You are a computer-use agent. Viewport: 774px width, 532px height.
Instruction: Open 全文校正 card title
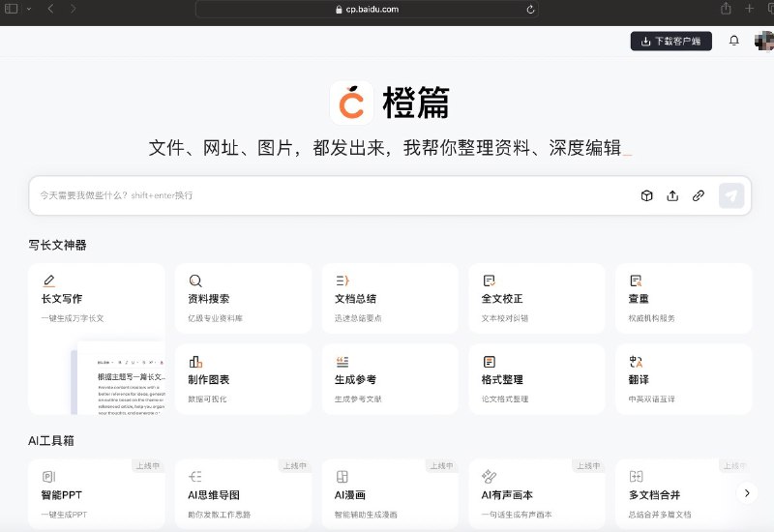[x=502, y=299]
